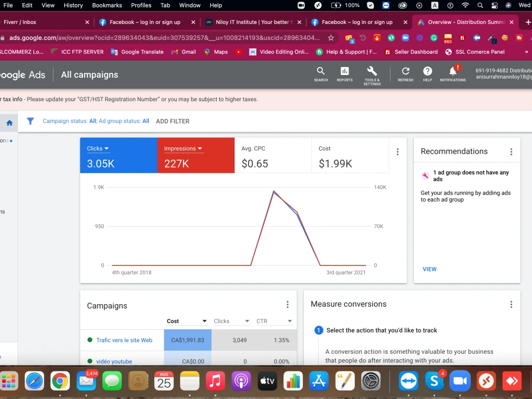Screen dimensions: 532x399
Task: Click the All campaigns heading
Action: 89,74
